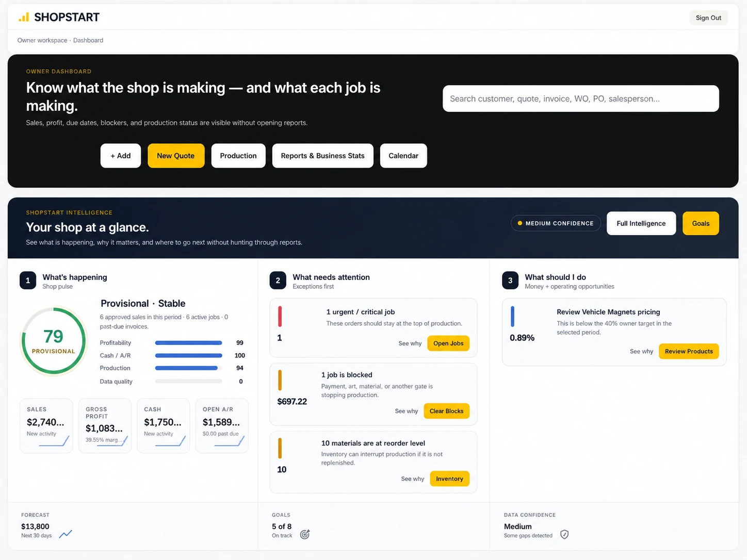
Task: Click the Medium Confidence badge
Action: coord(556,223)
